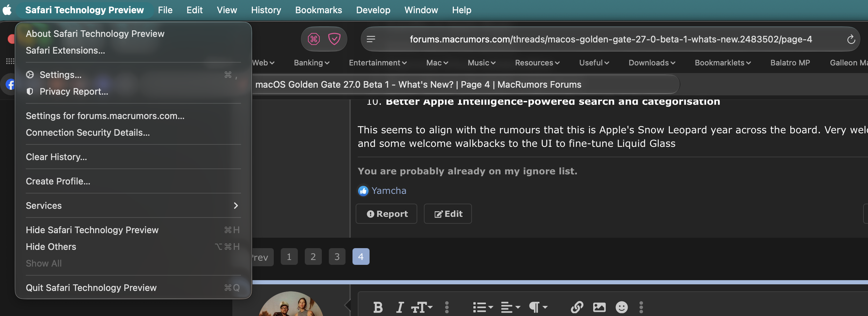
Task: Open the File menu
Action: [x=165, y=10]
